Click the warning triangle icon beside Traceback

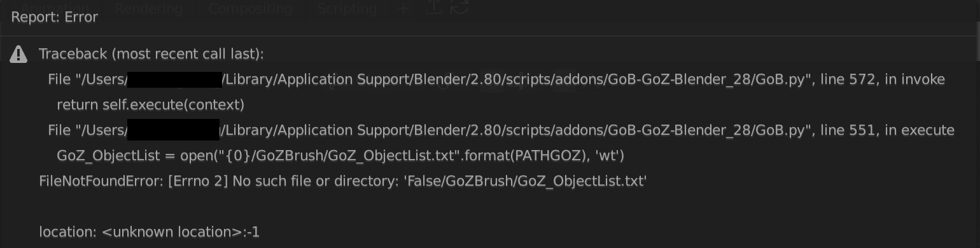pyautogui.click(x=18, y=55)
